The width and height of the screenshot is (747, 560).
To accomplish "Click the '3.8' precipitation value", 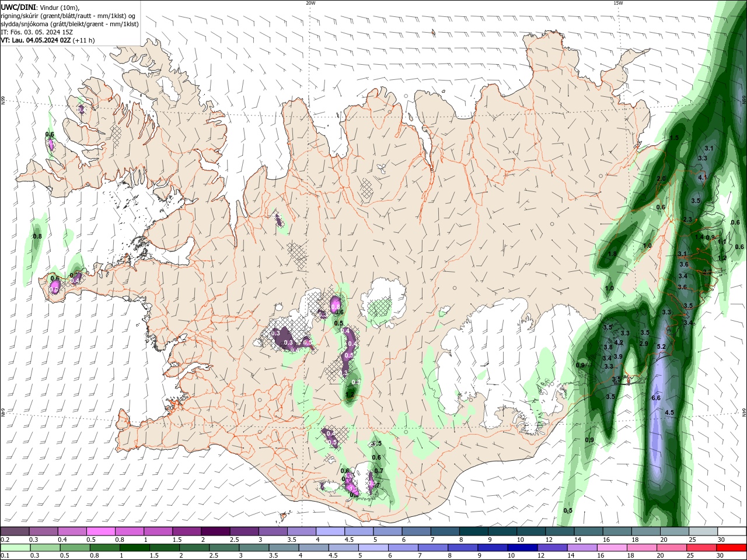I will tap(608, 347).
